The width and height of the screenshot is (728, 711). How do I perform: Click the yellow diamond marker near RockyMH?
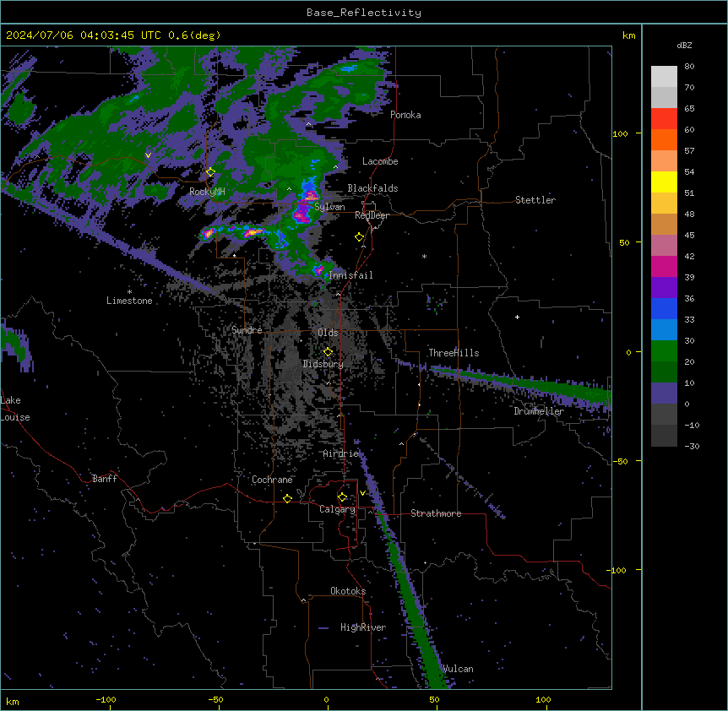[211, 172]
